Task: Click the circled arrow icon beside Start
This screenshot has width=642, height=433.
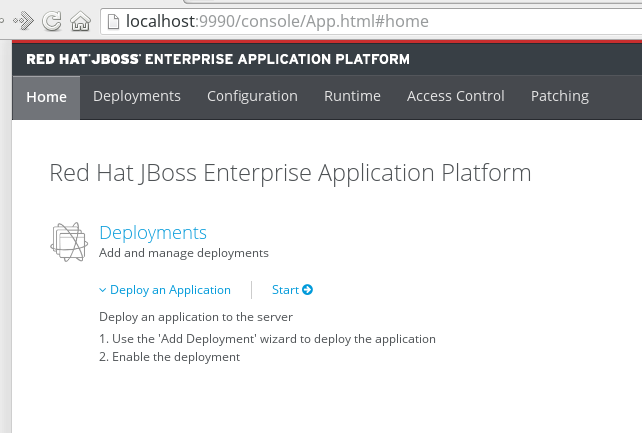Action: coord(307,290)
